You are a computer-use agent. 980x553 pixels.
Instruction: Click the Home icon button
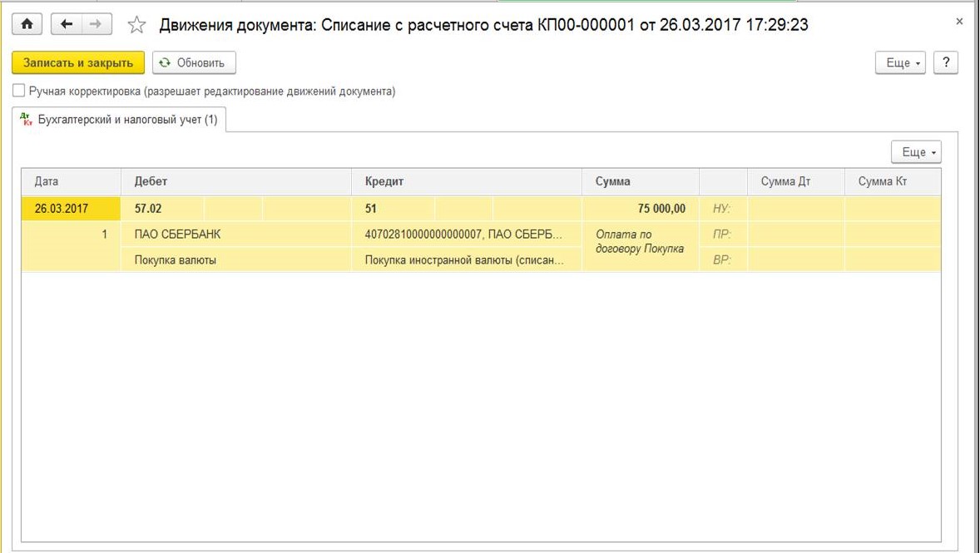click(27, 24)
